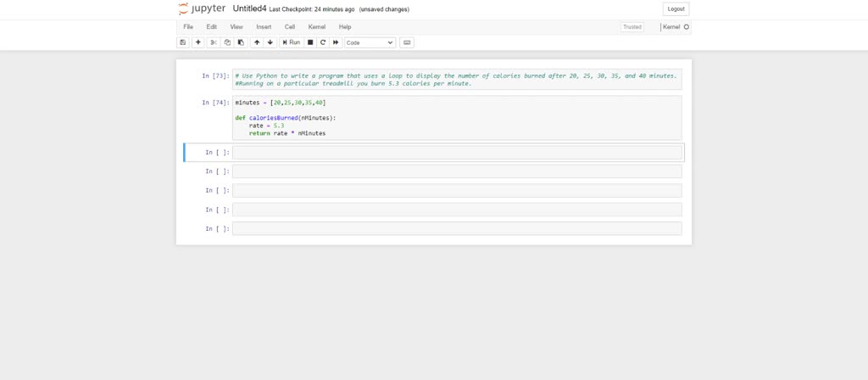Restart the kernel with the circular arrow
This screenshot has width=868, height=380.
pyautogui.click(x=323, y=42)
